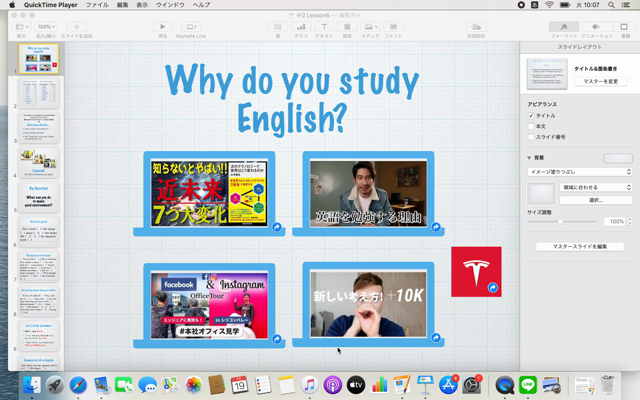
Task: Open the 領域に合わせる scaling dropdown
Action: 596,187
